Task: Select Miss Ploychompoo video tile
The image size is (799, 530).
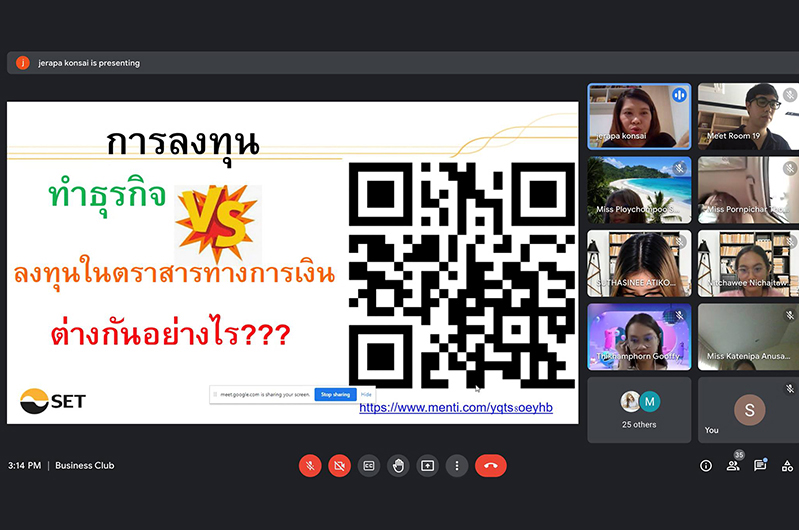Action: tap(639, 190)
